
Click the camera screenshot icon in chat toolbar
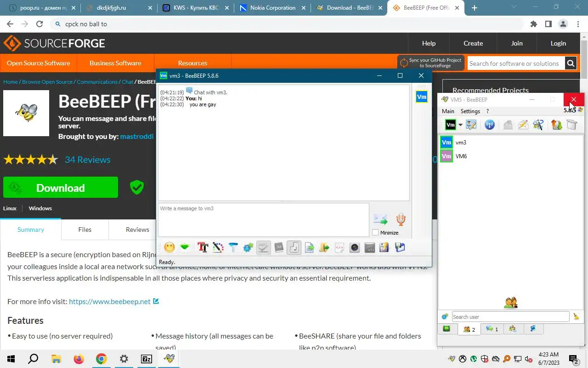pos(355,247)
